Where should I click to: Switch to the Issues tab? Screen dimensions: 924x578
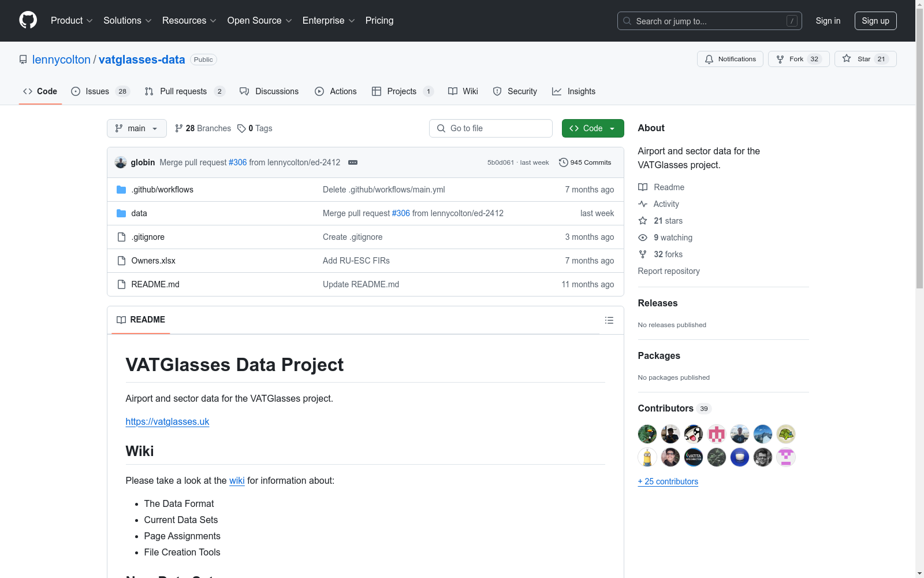click(100, 91)
